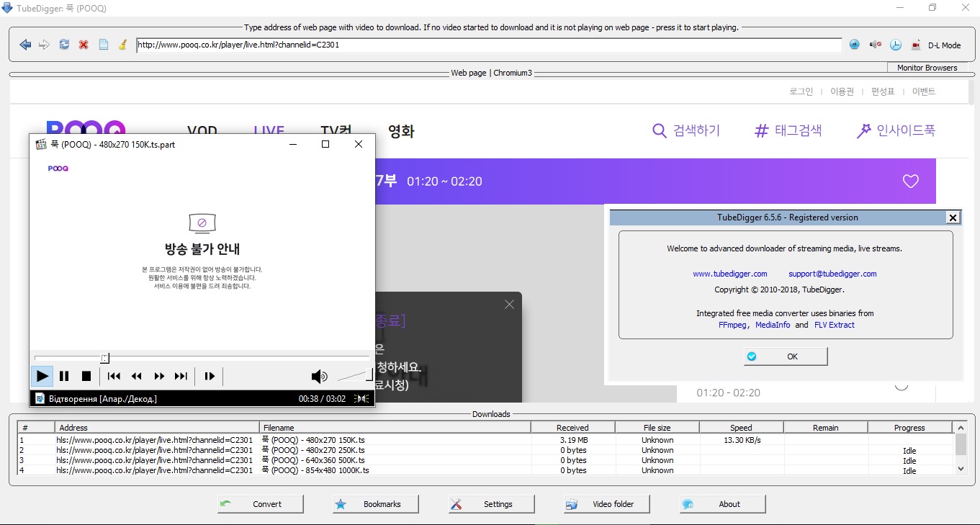Click the playback status icon in the player status bar
This screenshot has height=525, width=980.
coord(42,398)
